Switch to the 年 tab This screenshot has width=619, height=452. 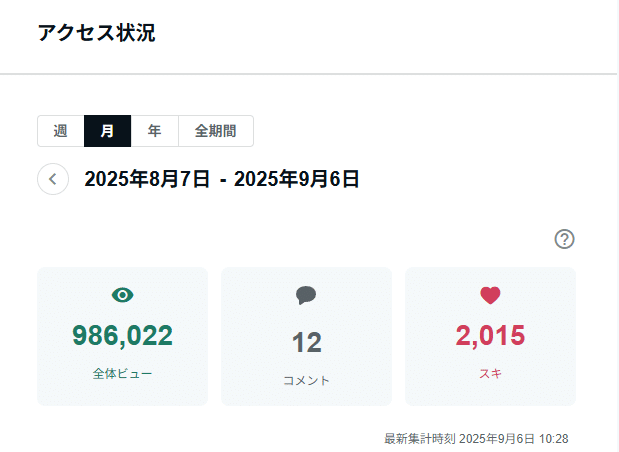pyautogui.click(x=155, y=131)
